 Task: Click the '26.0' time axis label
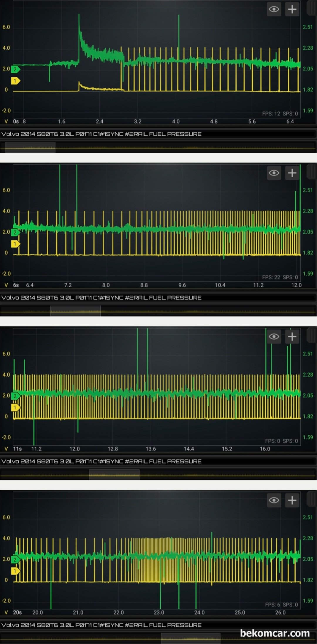tap(280, 612)
